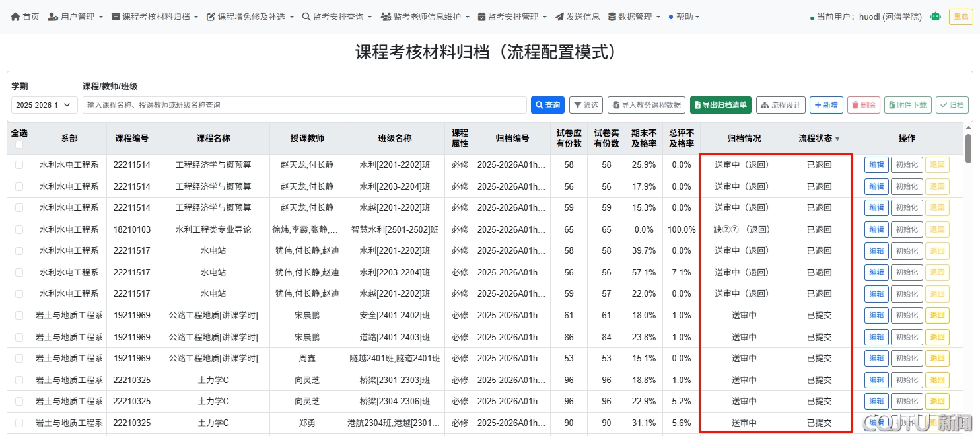Screen dimensions: 980x436
Task: Click 导出归档清单 export button
Action: point(719,105)
